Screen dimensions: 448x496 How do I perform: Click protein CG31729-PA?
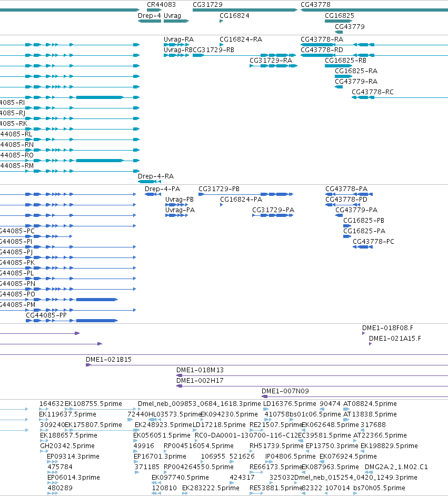pyautogui.click(x=273, y=210)
